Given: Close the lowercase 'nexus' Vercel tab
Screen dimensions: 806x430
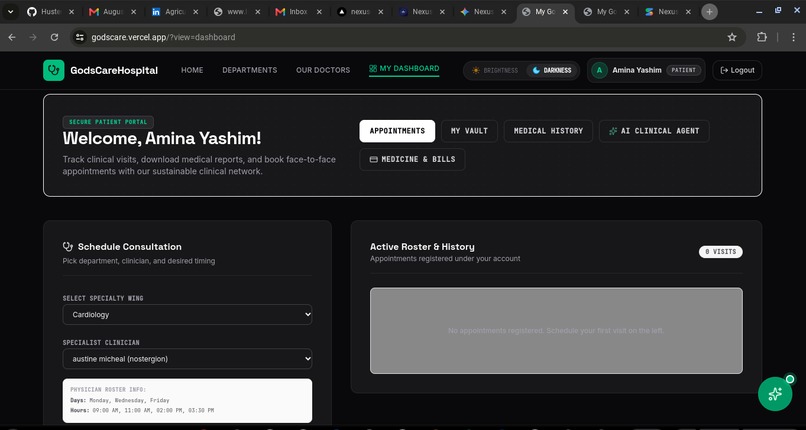Looking at the screenshot, I should 381,12.
